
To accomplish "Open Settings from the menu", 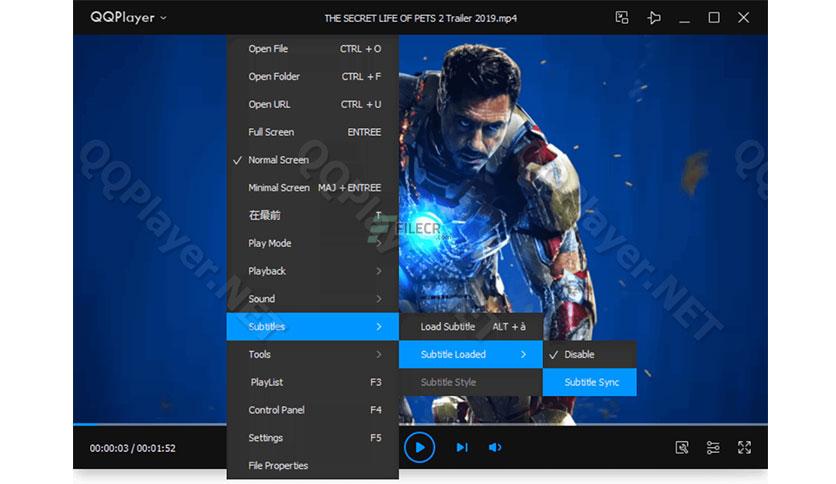I will click(x=313, y=438).
